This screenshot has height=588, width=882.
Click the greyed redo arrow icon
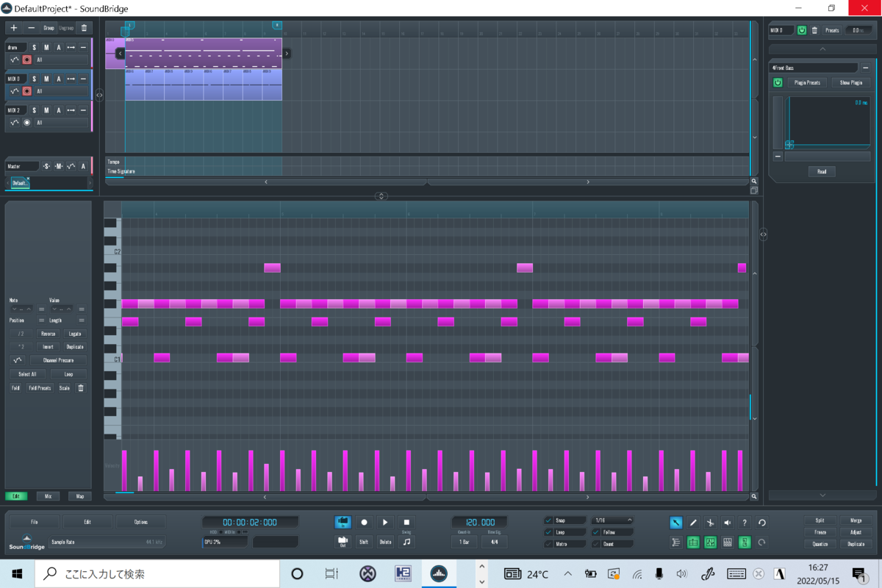[762, 542]
